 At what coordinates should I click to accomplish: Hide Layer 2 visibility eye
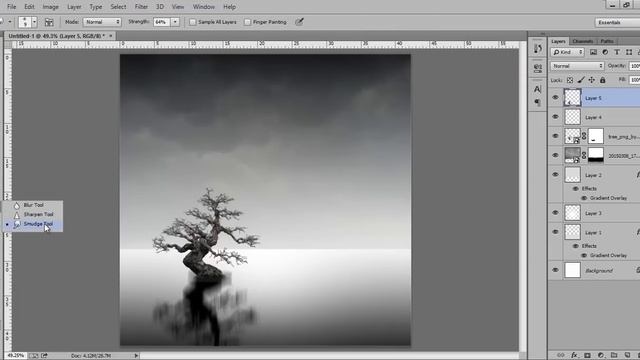coord(555,174)
